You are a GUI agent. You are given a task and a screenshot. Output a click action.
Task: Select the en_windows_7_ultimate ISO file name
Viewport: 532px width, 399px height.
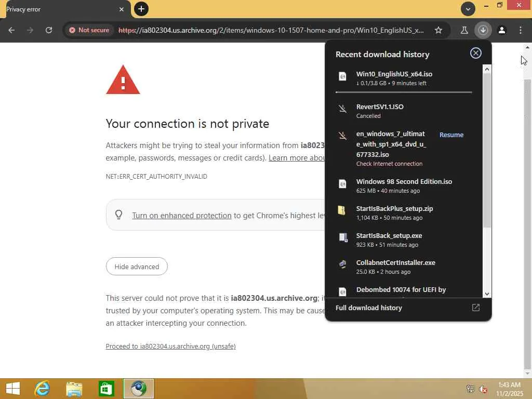pyautogui.click(x=391, y=144)
